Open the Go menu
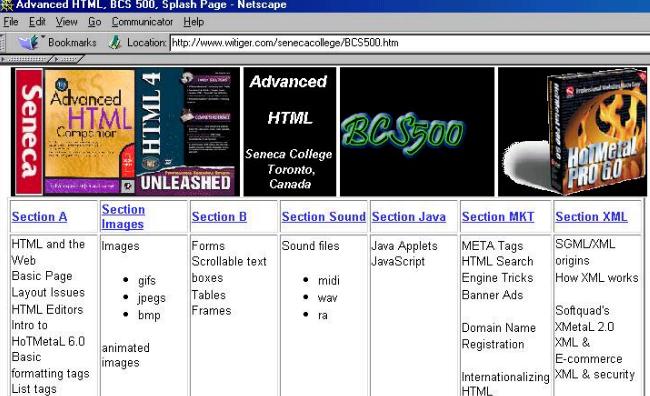 click(x=95, y=22)
